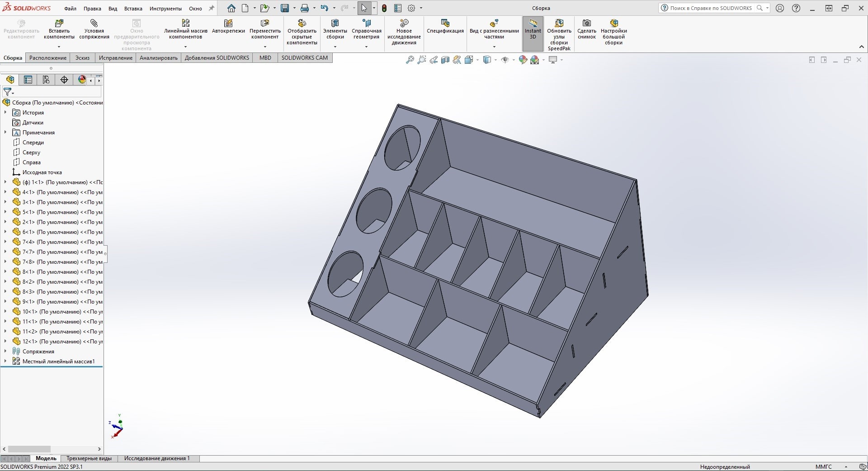This screenshot has width=868, height=471.
Task: Toggle Show hidden components (Отобразить скрытые компоненты)
Action: point(302,24)
